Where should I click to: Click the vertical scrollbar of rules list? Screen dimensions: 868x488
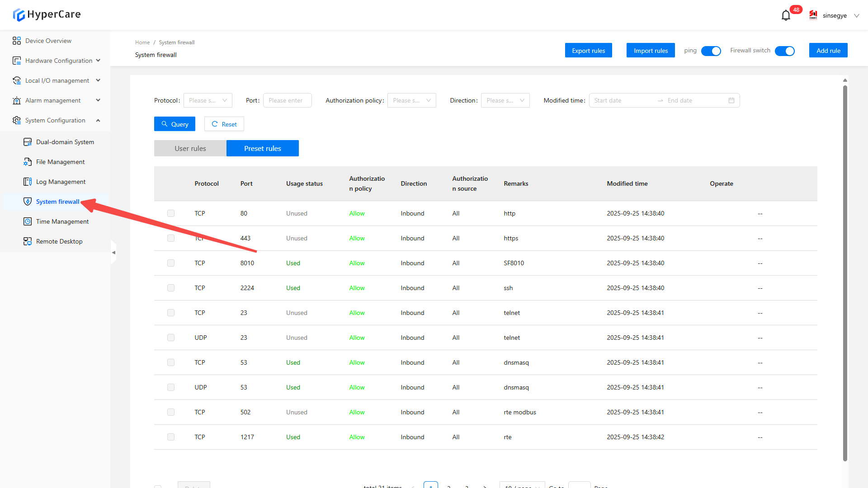845,271
